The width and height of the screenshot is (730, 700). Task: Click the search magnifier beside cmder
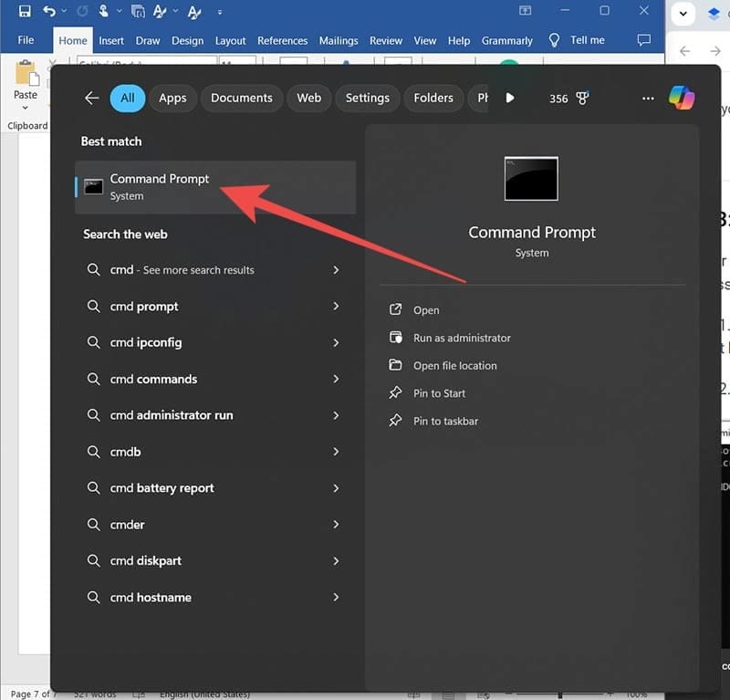tap(94, 525)
